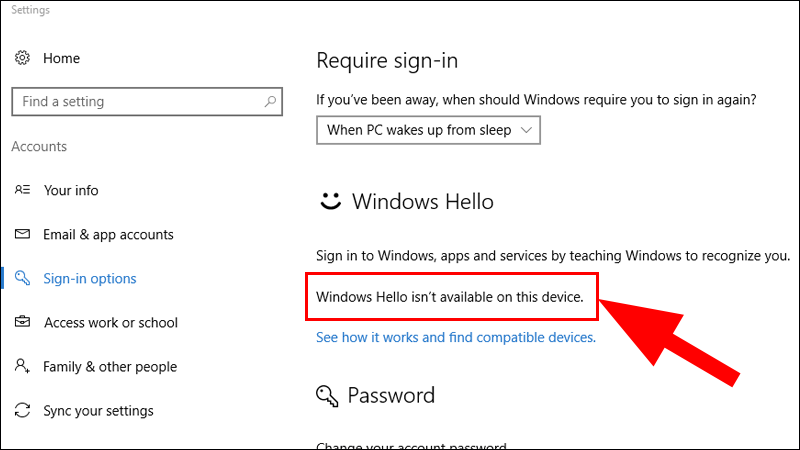Open Your info settings page

click(71, 190)
